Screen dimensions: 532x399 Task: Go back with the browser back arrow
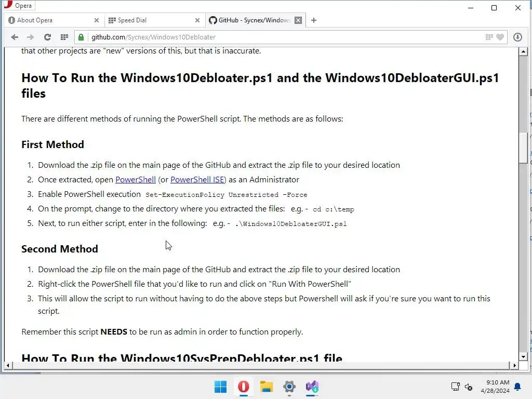(x=14, y=37)
